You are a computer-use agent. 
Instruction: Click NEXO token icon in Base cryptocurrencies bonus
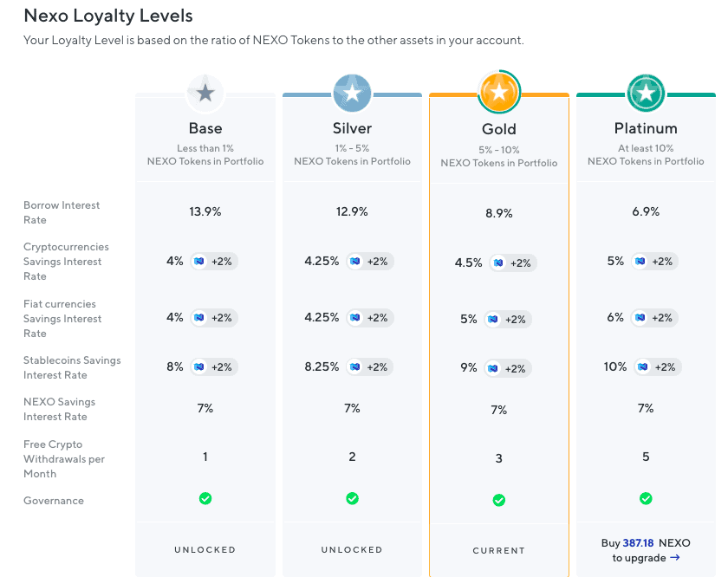199,262
